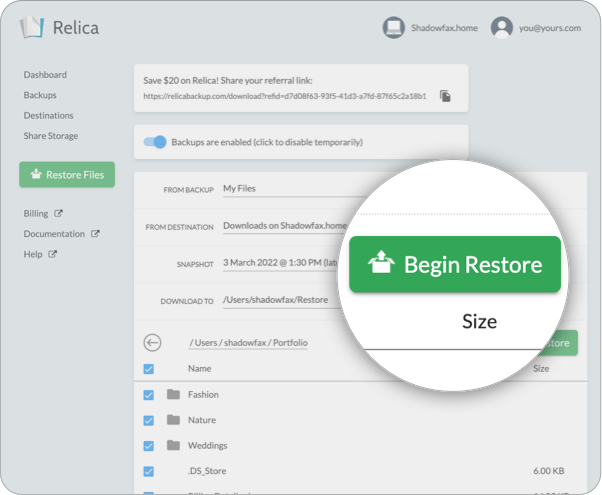The width and height of the screenshot is (602, 495).
Task: Click the Shadowfax.home computer icon
Action: pyautogui.click(x=394, y=28)
